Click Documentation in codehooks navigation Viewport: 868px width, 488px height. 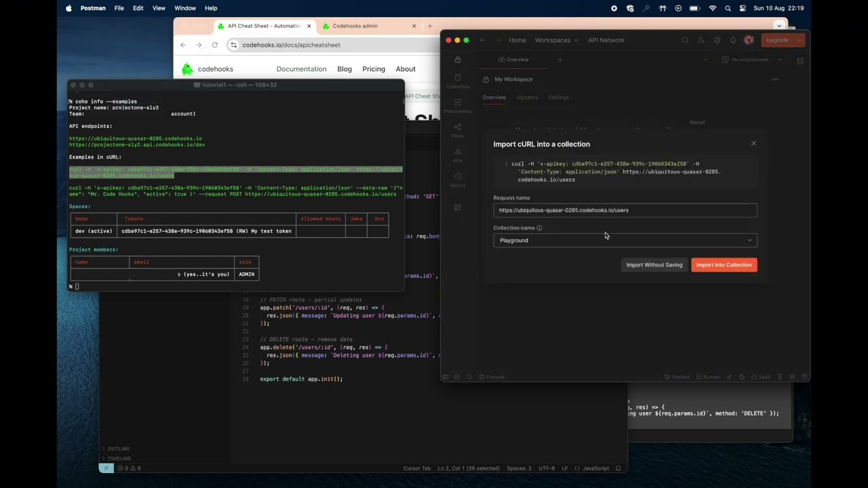pos(301,69)
